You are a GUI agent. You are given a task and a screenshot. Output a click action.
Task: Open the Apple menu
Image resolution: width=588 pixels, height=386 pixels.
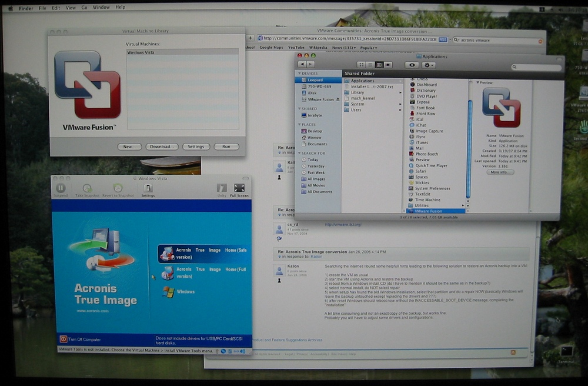pos(10,8)
